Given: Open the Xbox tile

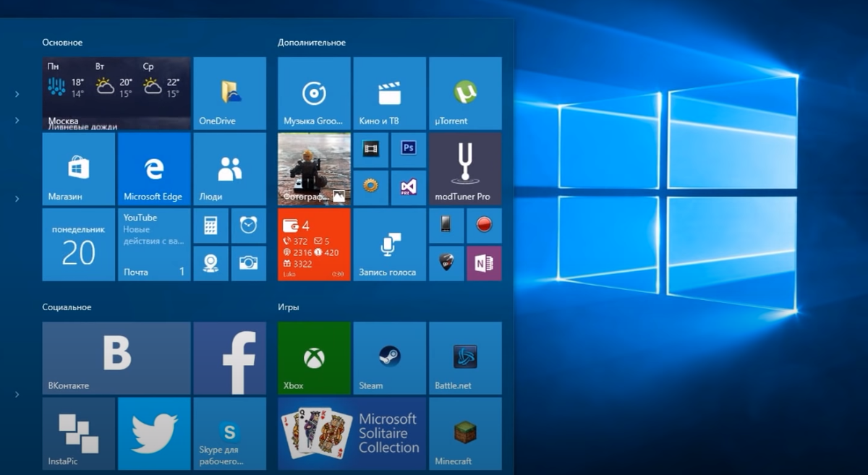Looking at the screenshot, I should (x=314, y=358).
